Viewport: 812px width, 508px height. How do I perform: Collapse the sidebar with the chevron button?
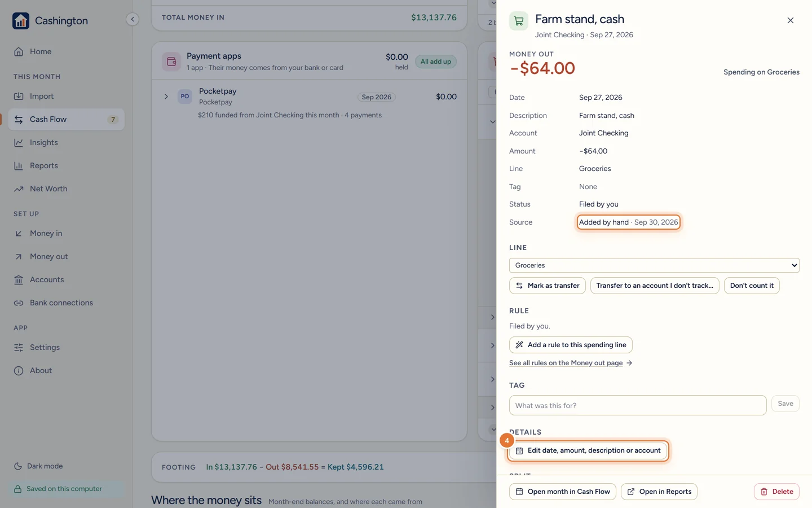(133, 19)
